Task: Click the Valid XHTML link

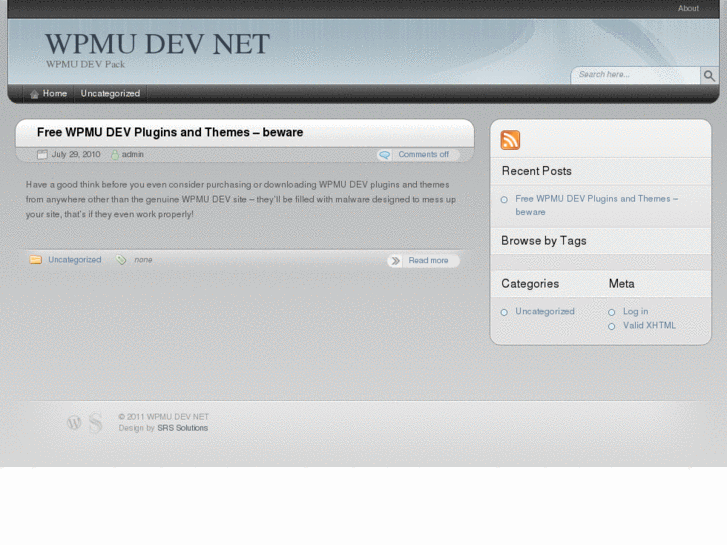Action: click(x=649, y=326)
